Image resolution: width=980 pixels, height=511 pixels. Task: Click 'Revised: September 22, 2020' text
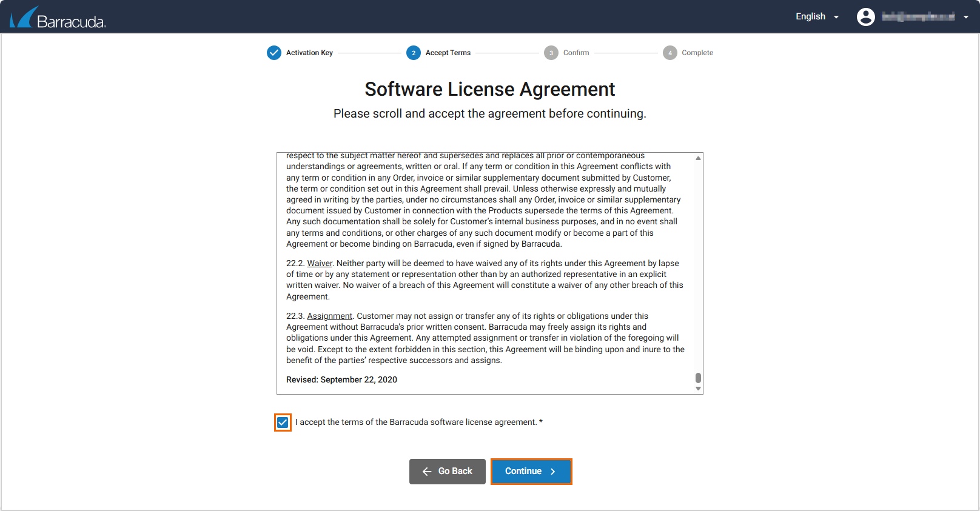pos(341,379)
